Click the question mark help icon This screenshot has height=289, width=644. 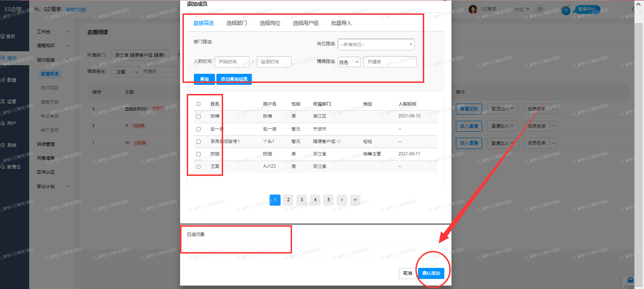[x=565, y=11]
